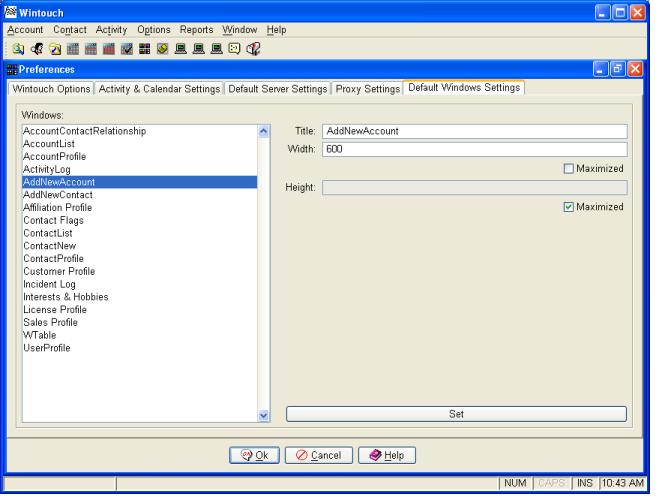The image size is (662, 504).
Task: Click the detective face with magnifier icon
Action: tap(37, 49)
